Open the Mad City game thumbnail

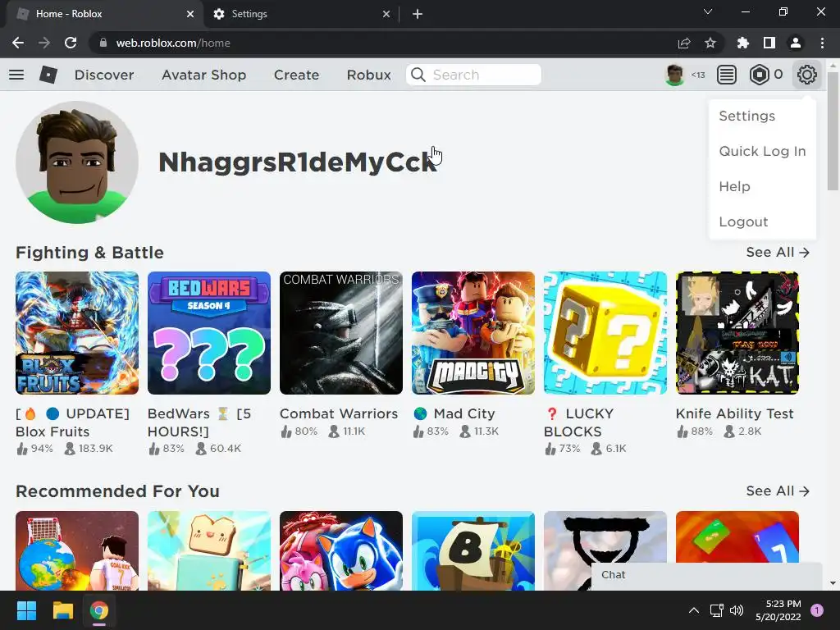[x=473, y=333]
